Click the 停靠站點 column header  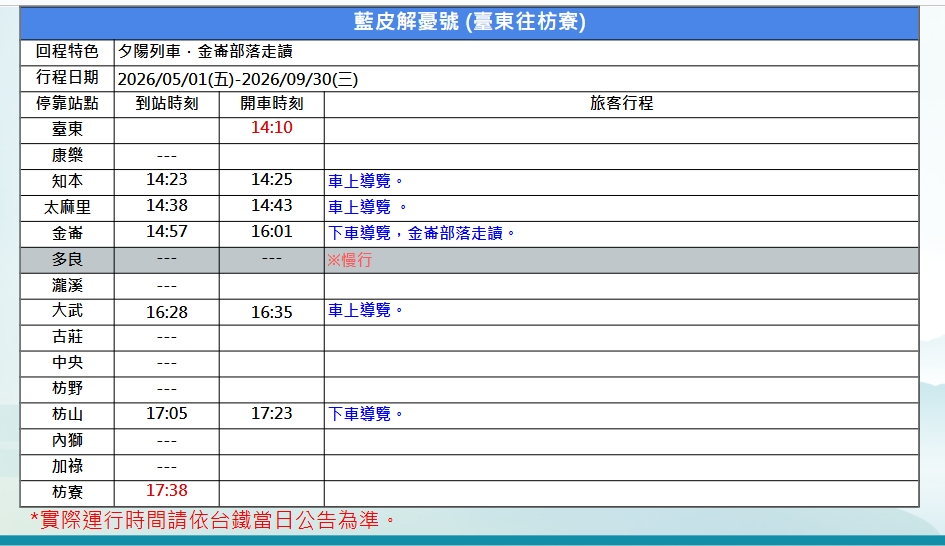click(67, 103)
